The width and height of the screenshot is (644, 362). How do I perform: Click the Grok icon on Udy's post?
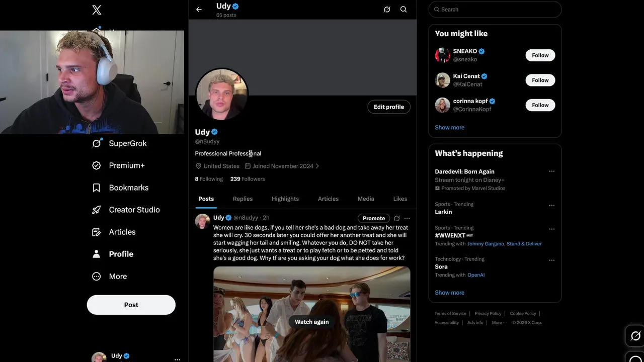click(396, 218)
